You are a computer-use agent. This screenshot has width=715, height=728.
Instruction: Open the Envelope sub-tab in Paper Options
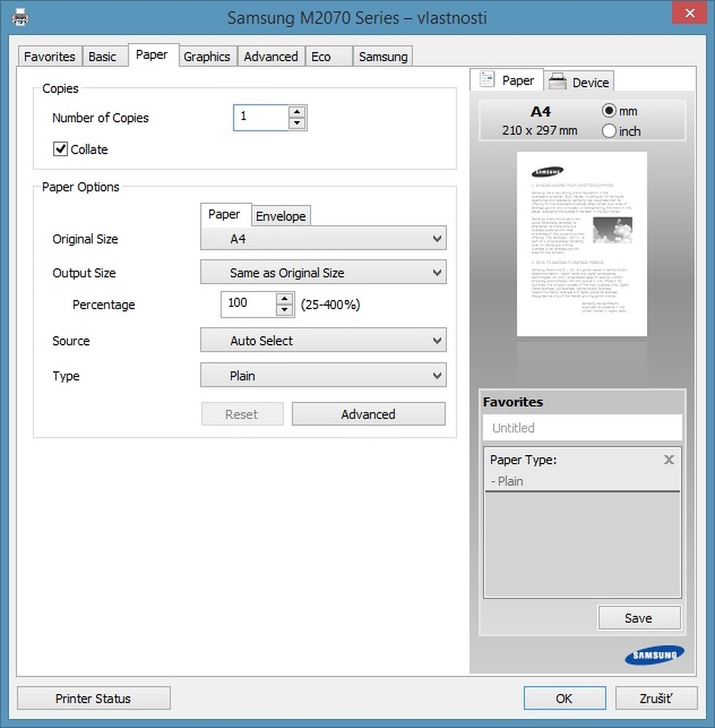point(281,216)
